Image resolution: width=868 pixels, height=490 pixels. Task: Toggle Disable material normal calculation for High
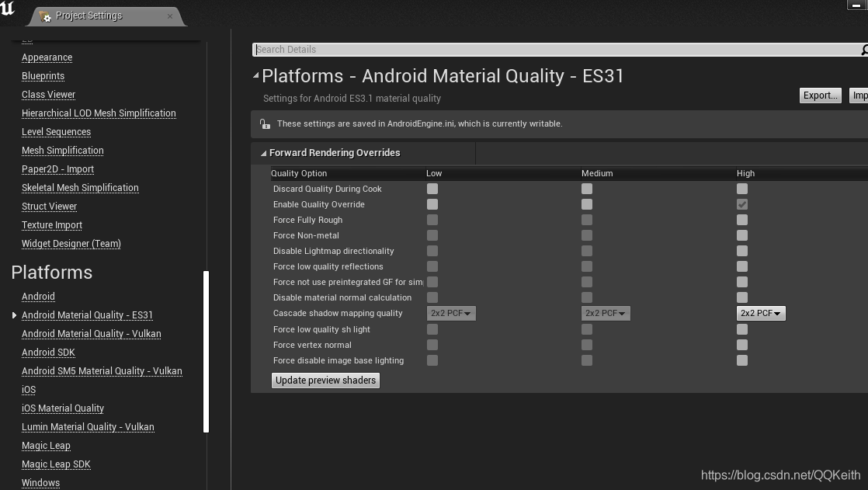click(x=741, y=297)
